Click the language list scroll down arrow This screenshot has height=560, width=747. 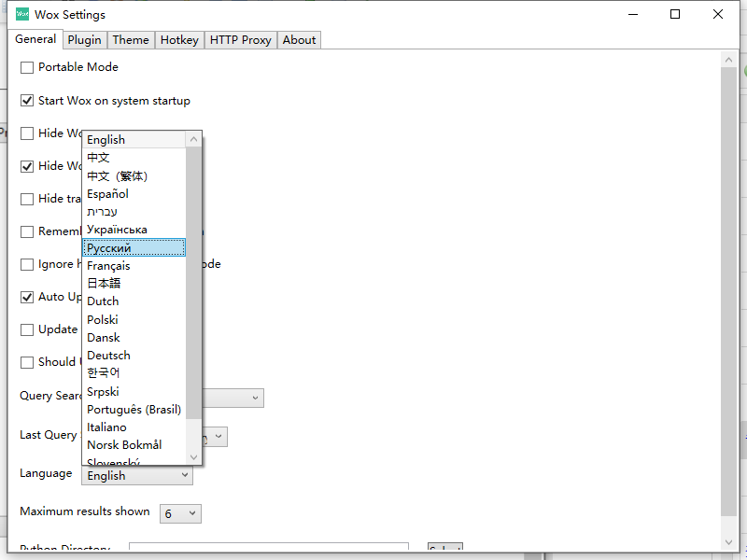pos(194,457)
